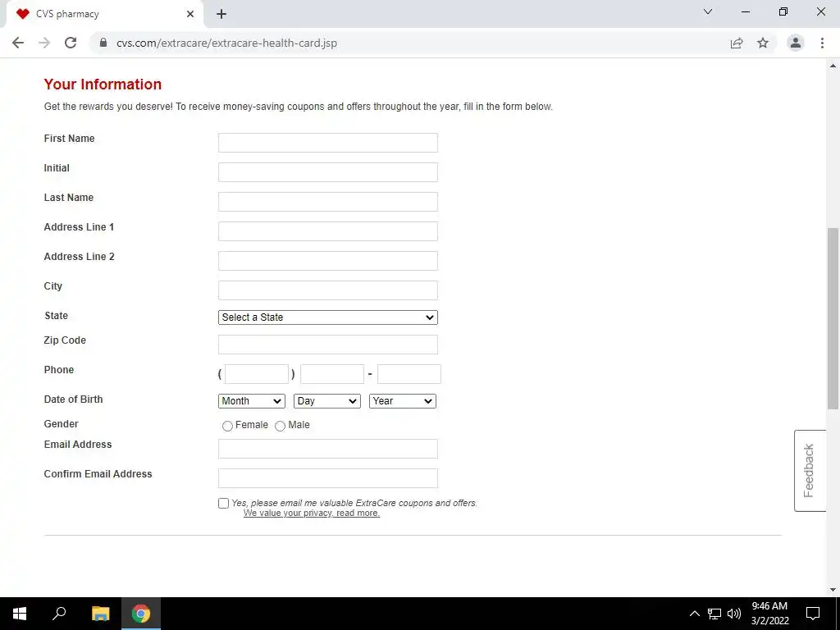Image resolution: width=840 pixels, height=630 pixels.
Task: Expand the birth Year dropdown
Action: point(403,401)
